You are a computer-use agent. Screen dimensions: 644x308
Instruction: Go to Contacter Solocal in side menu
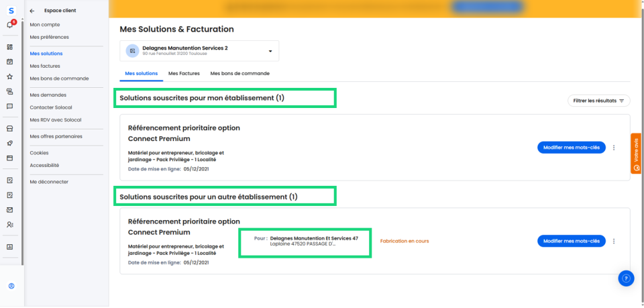pyautogui.click(x=51, y=107)
